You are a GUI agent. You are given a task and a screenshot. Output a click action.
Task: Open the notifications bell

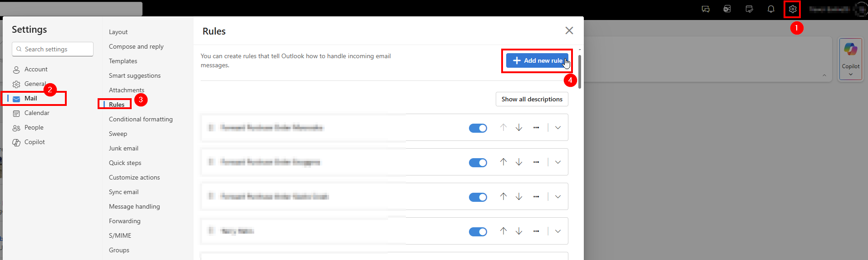tap(771, 9)
